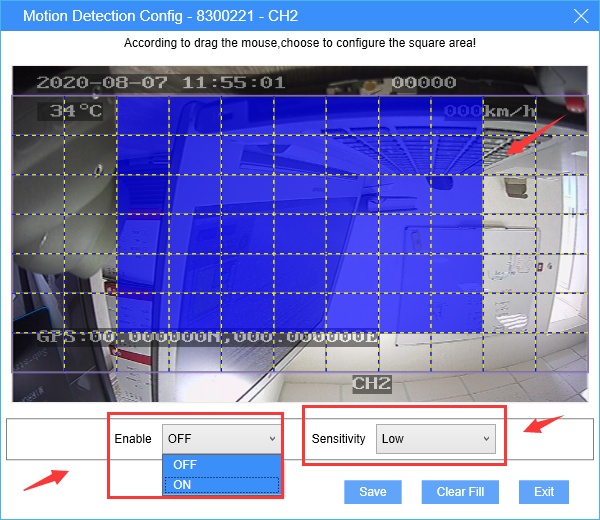
Task: Click the Clear Fill button
Action: 460,492
